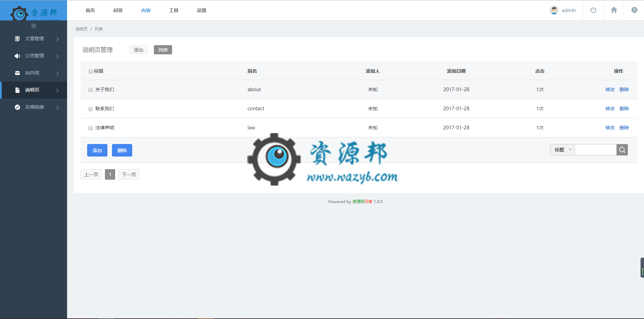This screenshot has width=644, height=319.
Task: Click the 关于我们 title text
Action: [x=105, y=89]
